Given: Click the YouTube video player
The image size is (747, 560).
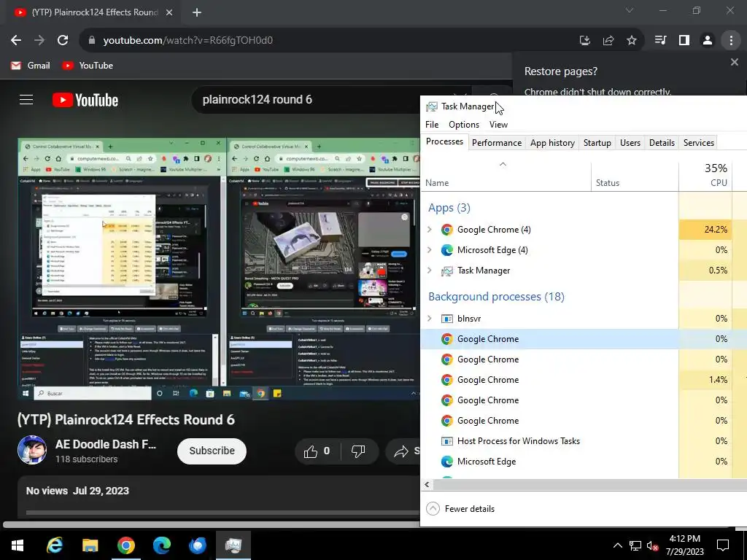Looking at the screenshot, I should (219, 268).
